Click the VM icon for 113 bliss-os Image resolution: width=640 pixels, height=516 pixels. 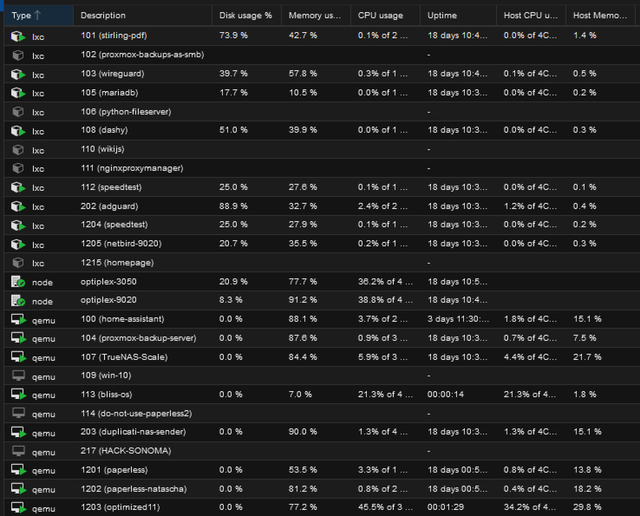(18, 395)
